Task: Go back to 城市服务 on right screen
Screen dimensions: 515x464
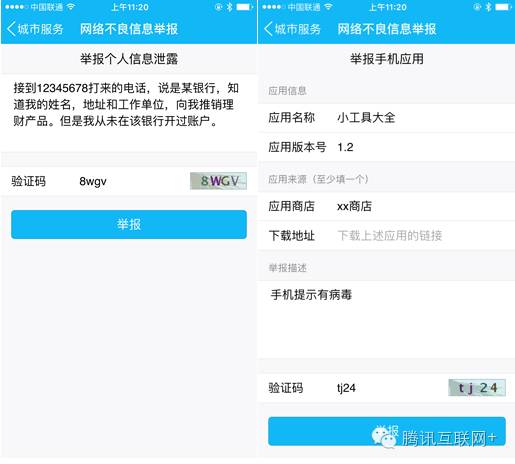Action: point(292,29)
